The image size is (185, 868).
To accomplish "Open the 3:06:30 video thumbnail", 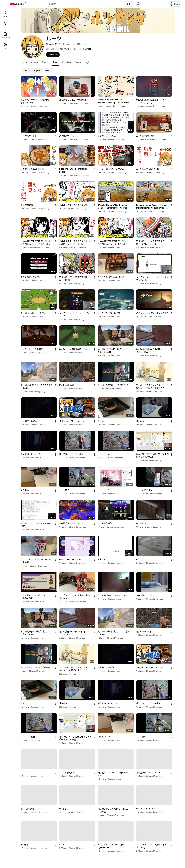I will [39, 86].
